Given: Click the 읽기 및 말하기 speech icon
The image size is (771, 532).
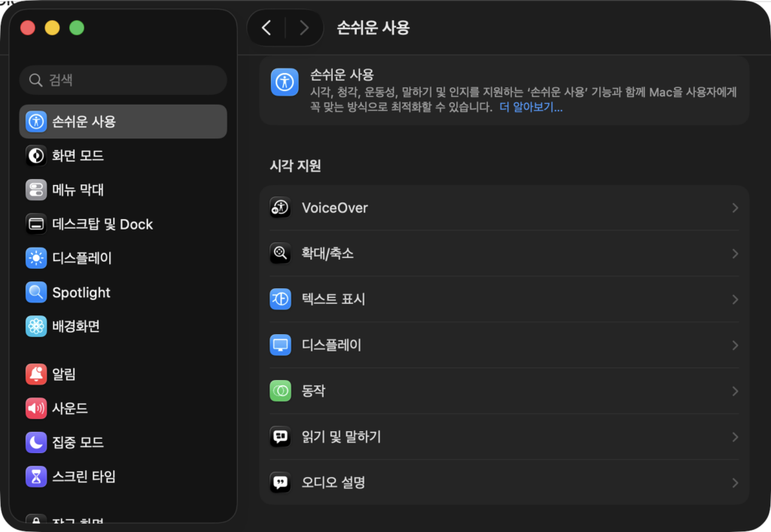Looking at the screenshot, I should [x=280, y=436].
